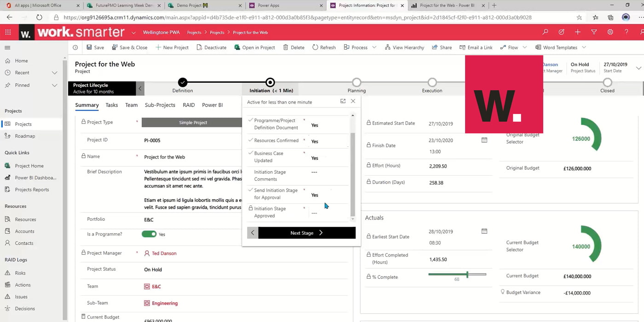Expand the Pinned section in sidebar
The width and height of the screenshot is (644, 322).
(54, 85)
